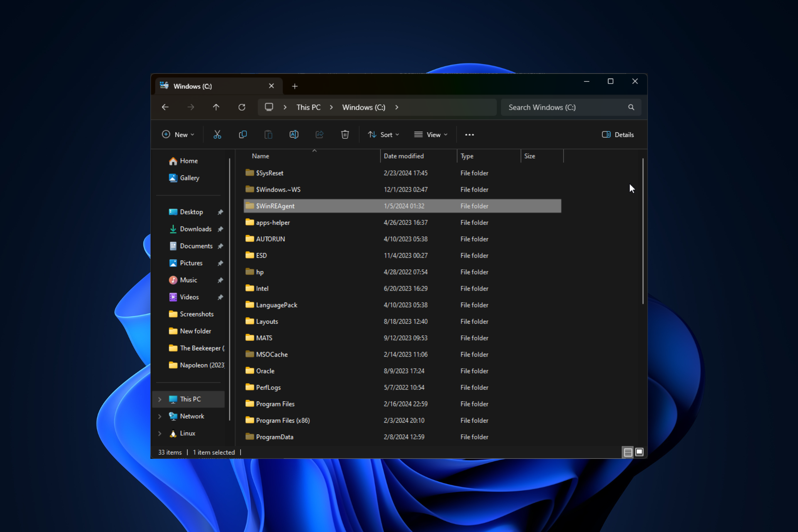The height and width of the screenshot is (532, 798).
Task: Select the hp folder
Action: click(402, 272)
